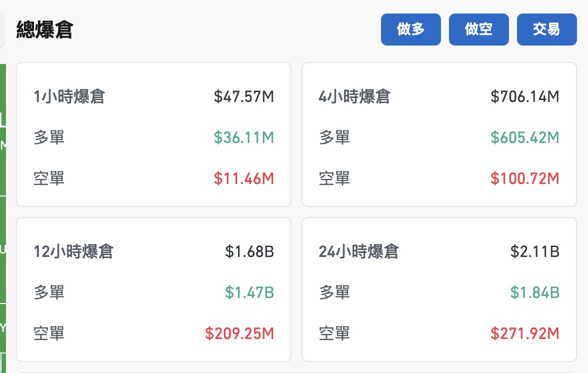Screen dimensions: 588x373
Task: Click the 1-hour long liquidation $36.11M
Action: (244, 137)
